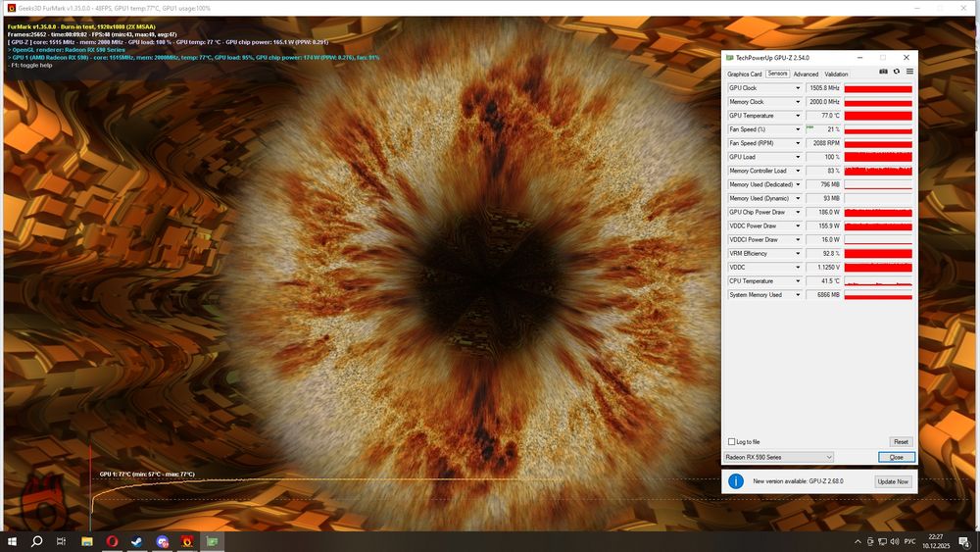The width and height of the screenshot is (980, 552).
Task: Expand the GPU Clock sensor dropdown
Action: (x=797, y=88)
